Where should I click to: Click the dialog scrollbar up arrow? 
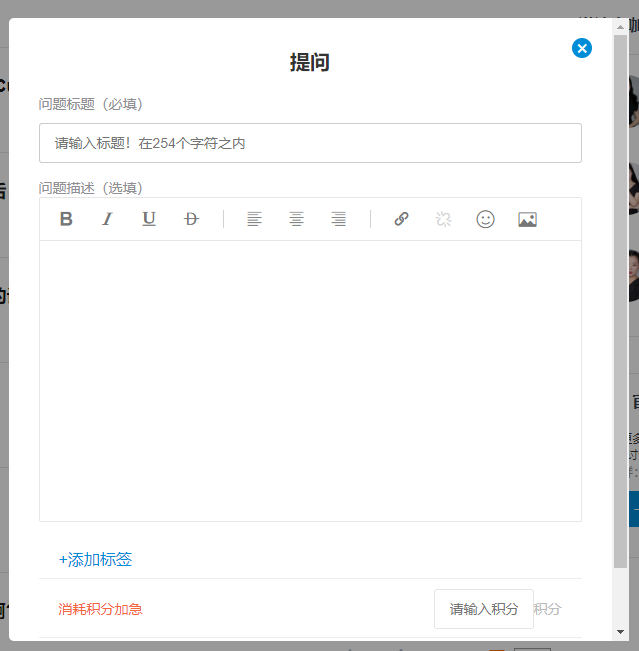pos(621,25)
